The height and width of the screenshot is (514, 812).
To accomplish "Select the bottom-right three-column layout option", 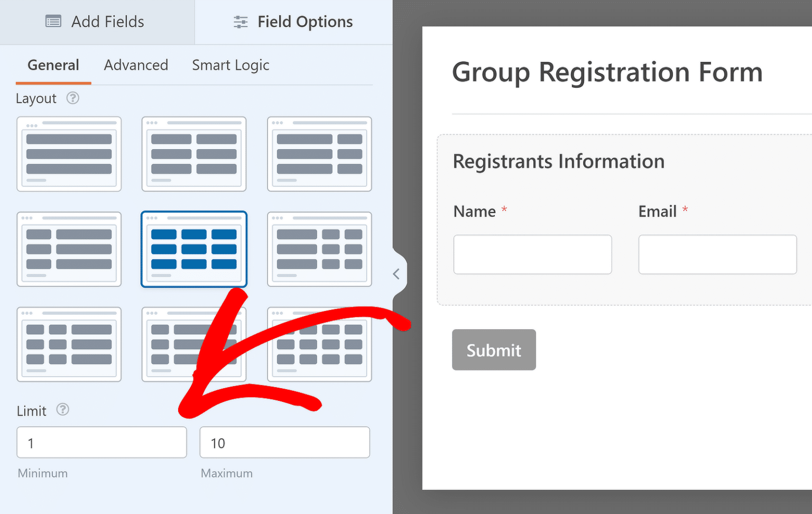I will [319, 344].
